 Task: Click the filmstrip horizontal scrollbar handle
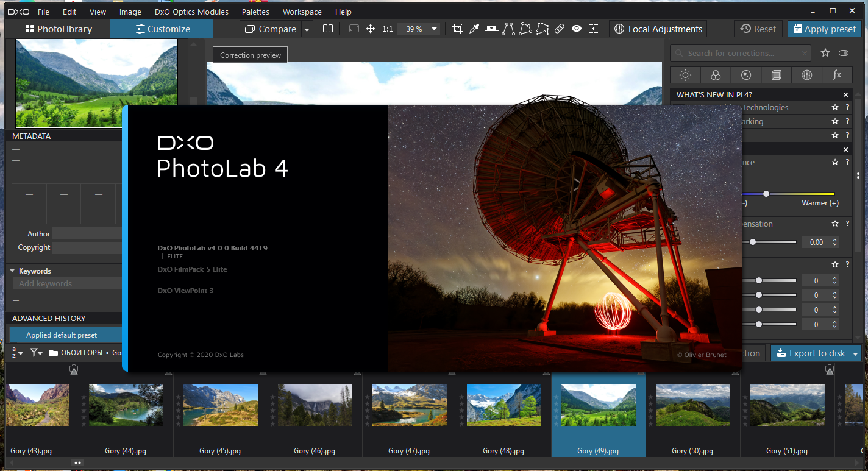tap(77, 463)
